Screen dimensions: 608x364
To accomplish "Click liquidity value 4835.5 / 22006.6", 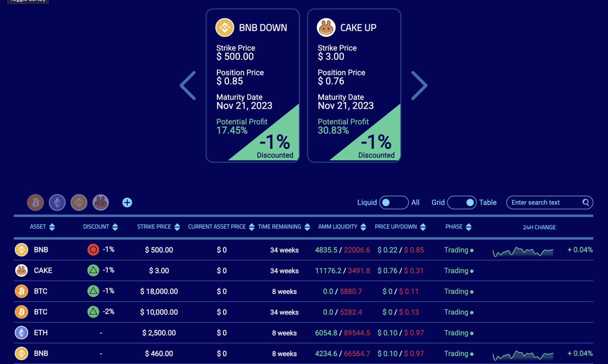I will click(x=342, y=250).
